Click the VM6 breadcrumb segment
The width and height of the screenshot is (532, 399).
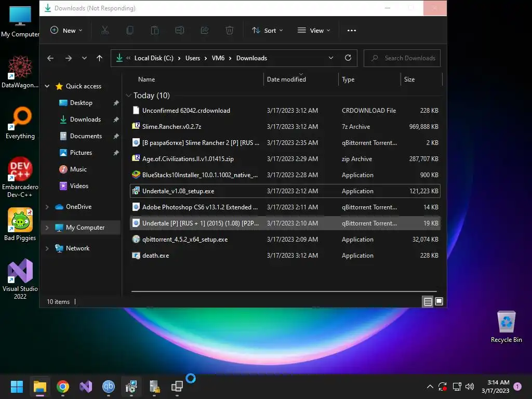(x=218, y=58)
